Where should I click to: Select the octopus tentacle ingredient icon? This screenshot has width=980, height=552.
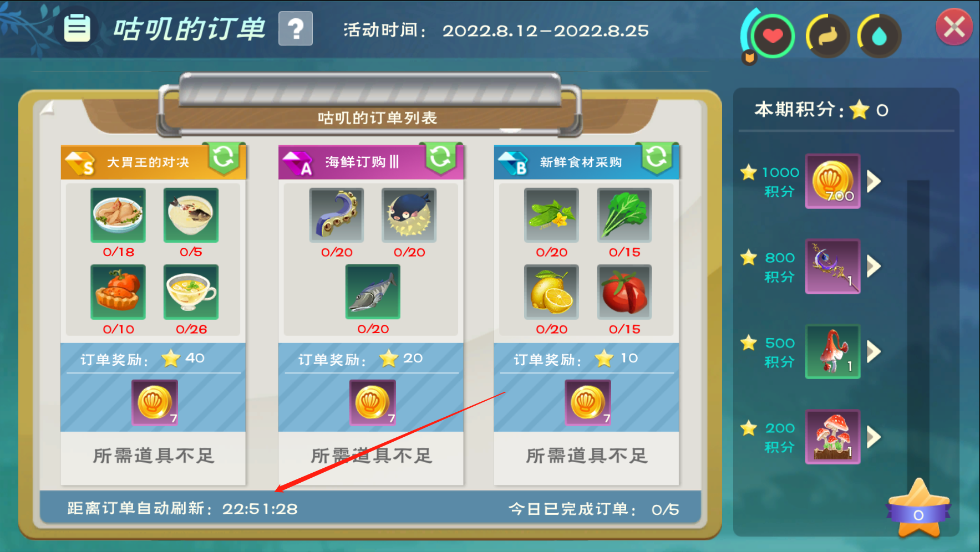(x=337, y=215)
